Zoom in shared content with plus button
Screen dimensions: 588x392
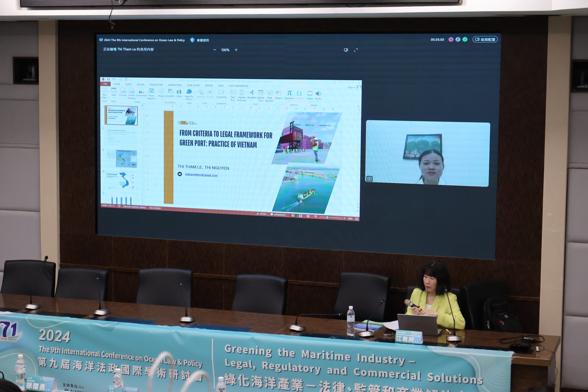tap(236, 50)
